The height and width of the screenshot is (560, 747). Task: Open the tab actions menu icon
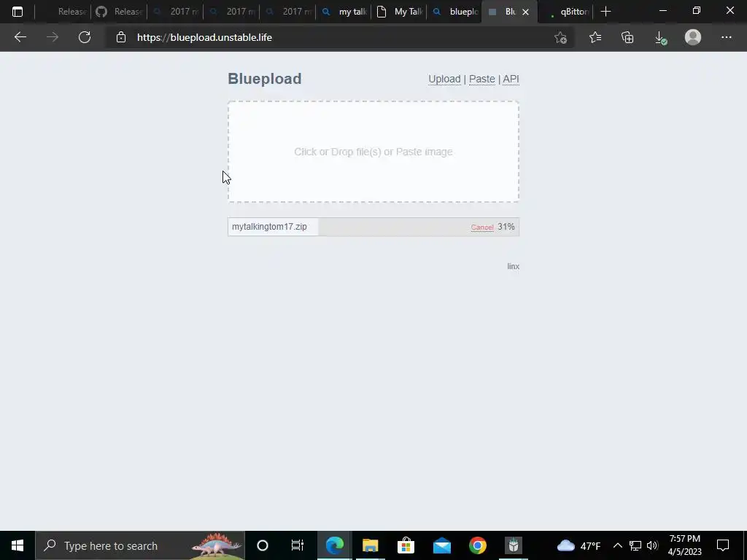18,12
